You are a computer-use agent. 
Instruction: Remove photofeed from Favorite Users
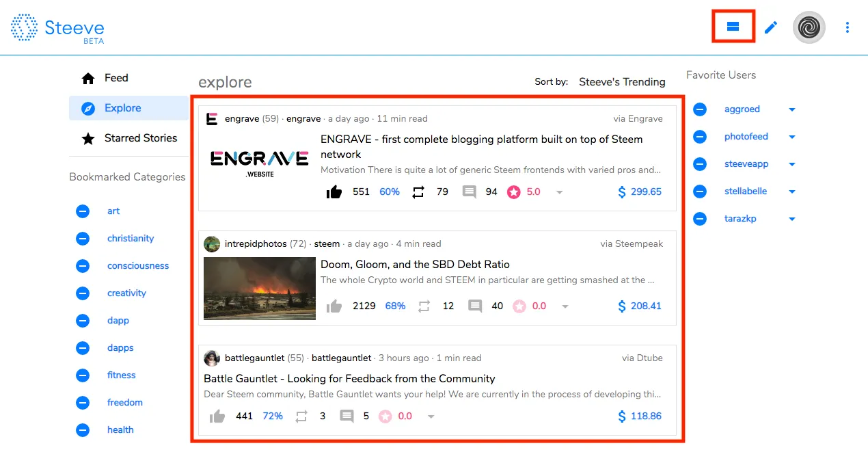[700, 137]
